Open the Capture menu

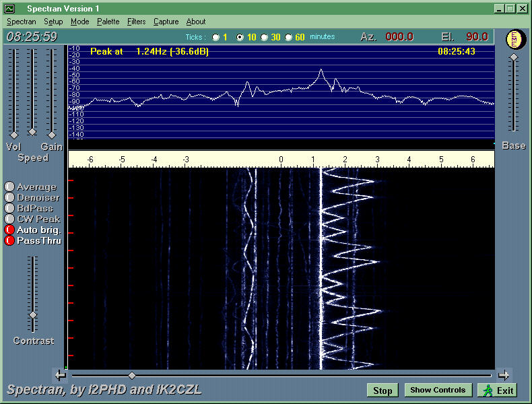pos(166,22)
